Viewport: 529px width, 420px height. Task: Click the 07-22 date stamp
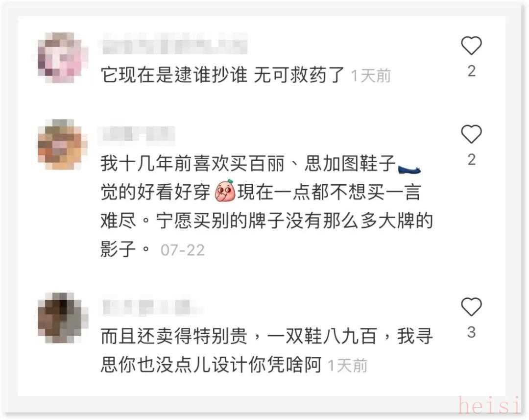pyautogui.click(x=183, y=250)
